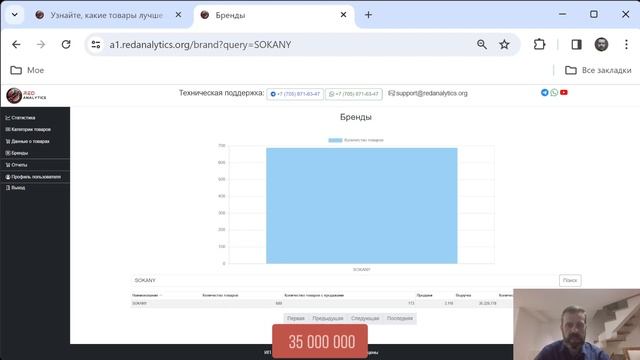The height and width of the screenshot is (360, 640).
Task: Close the 'Узнайте, какие товары лучше' tab
Action: point(178,15)
